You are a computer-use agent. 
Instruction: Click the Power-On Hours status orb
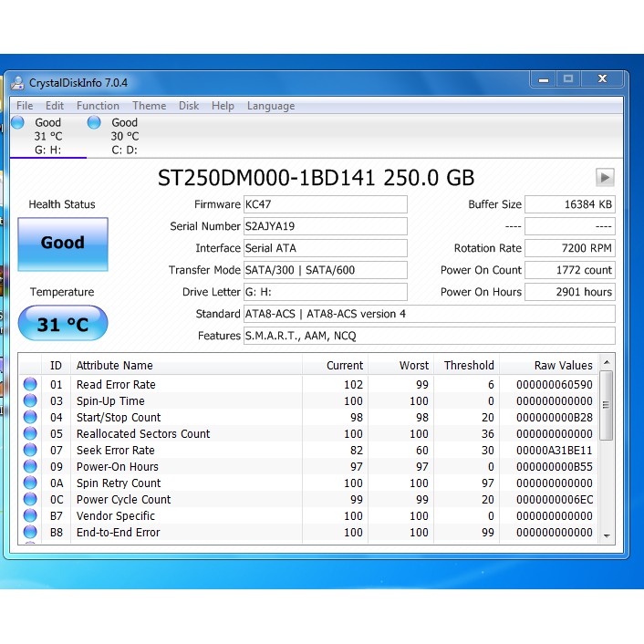(30, 467)
